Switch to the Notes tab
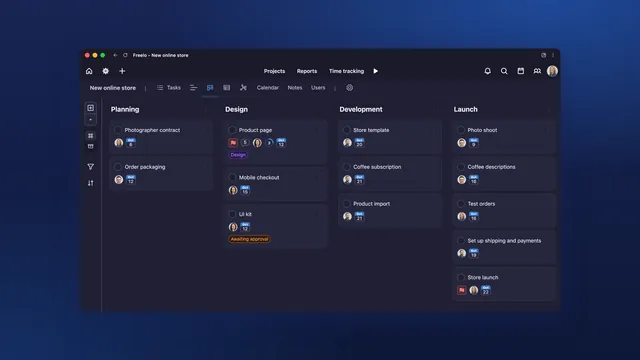The image size is (640, 360). [295, 88]
